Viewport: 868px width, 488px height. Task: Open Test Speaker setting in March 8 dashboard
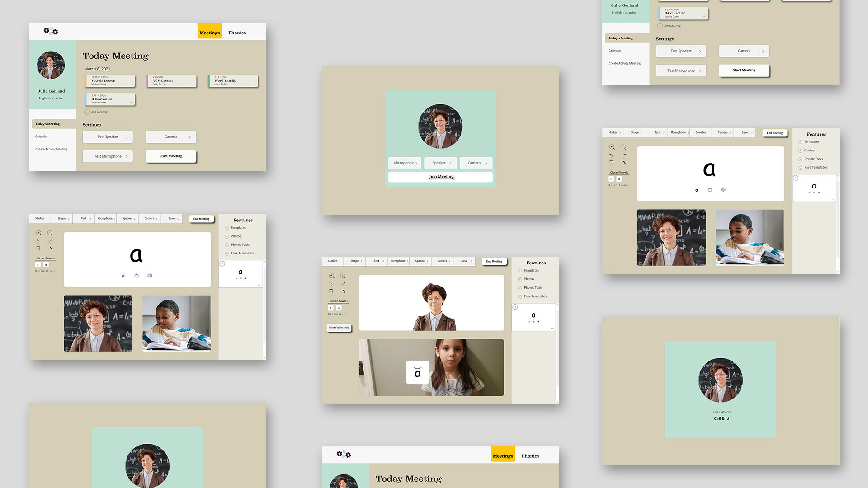(x=108, y=137)
